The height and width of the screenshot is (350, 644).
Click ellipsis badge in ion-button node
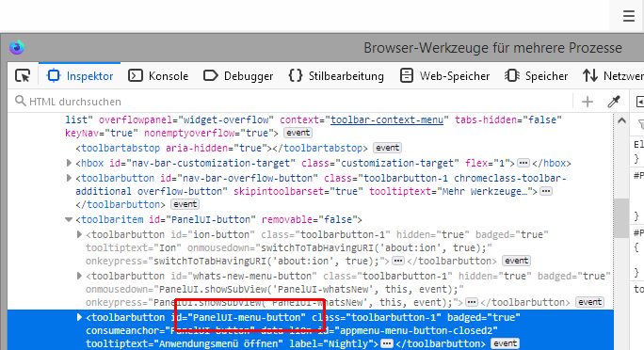397,261
